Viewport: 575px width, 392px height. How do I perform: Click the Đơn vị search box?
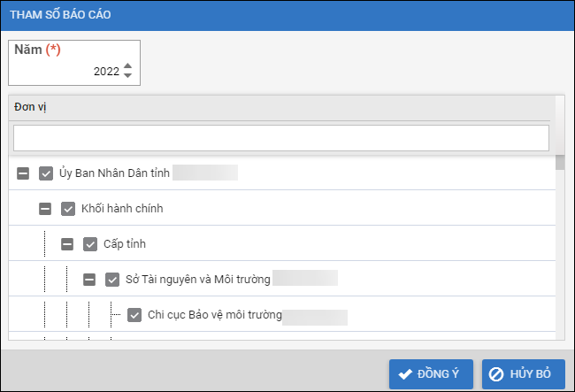pyautogui.click(x=281, y=137)
